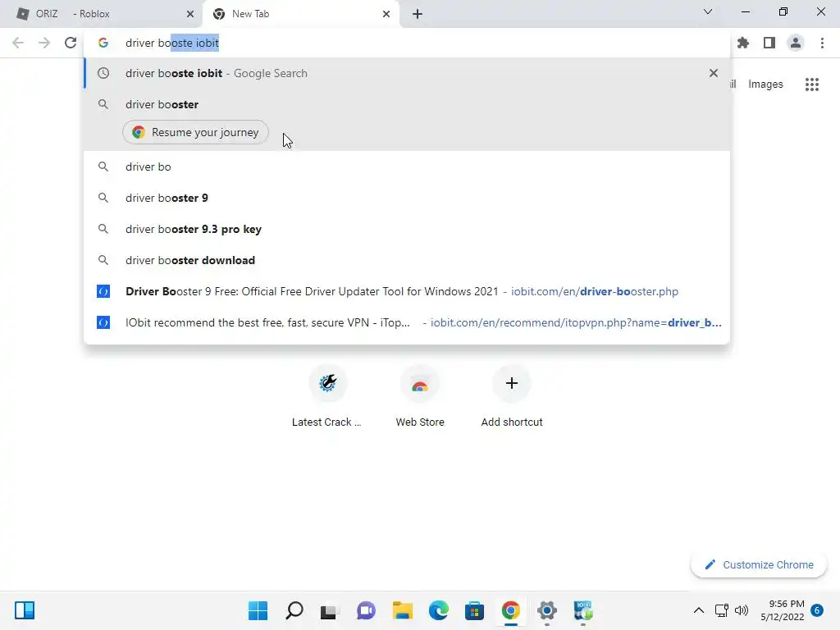Toggle the side panel icon

[x=769, y=43]
